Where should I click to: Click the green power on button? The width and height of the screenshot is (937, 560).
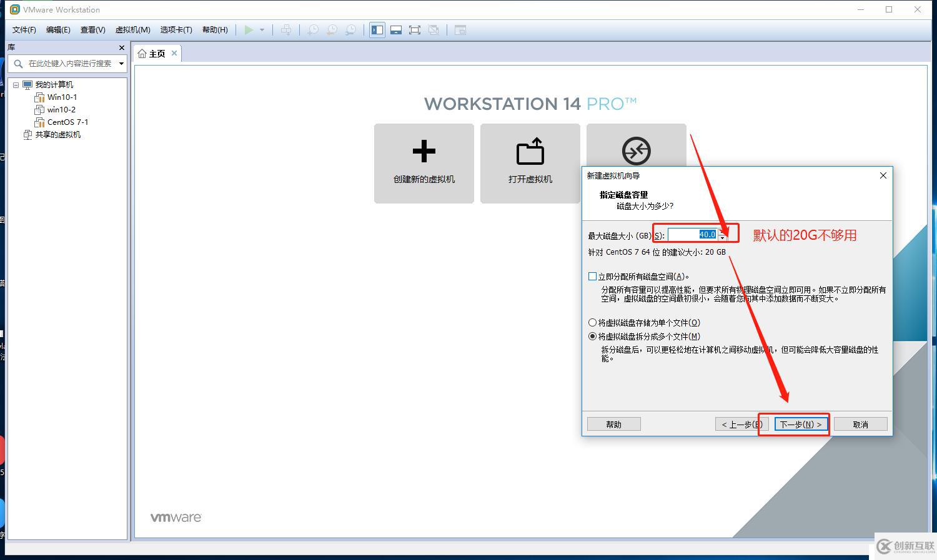click(x=249, y=30)
